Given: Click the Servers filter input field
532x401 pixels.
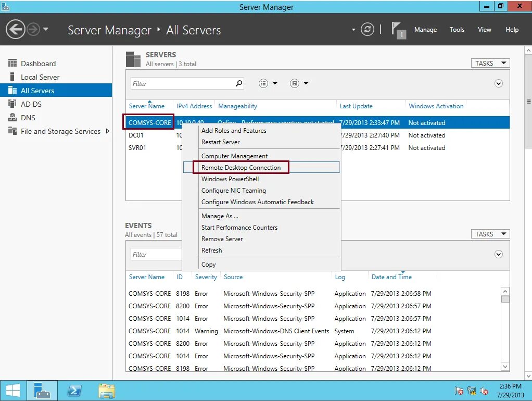Looking at the screenshot, I should (x=183, y=83).
